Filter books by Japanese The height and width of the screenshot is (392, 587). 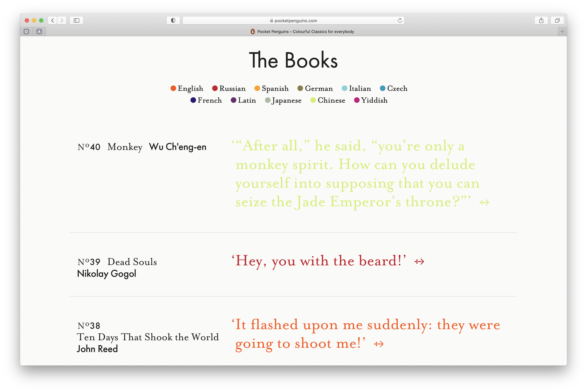click(x=283, y=101)
